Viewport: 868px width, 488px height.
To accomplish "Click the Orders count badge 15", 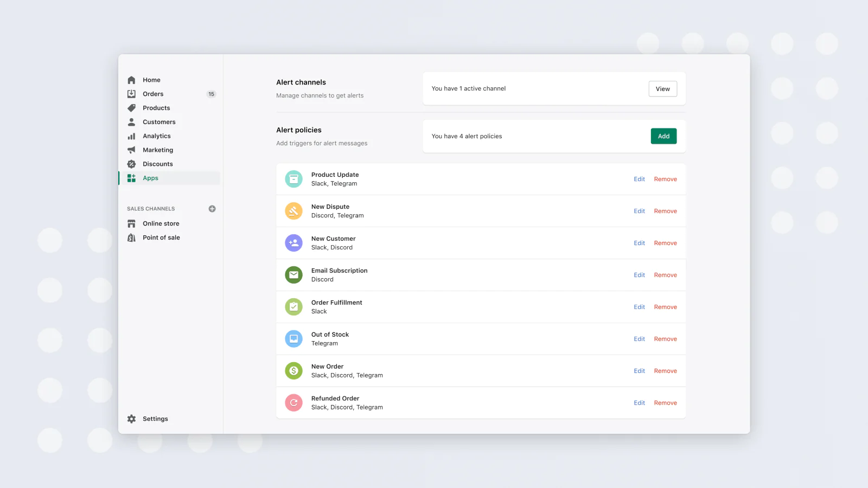I will [x=212, y=94].
